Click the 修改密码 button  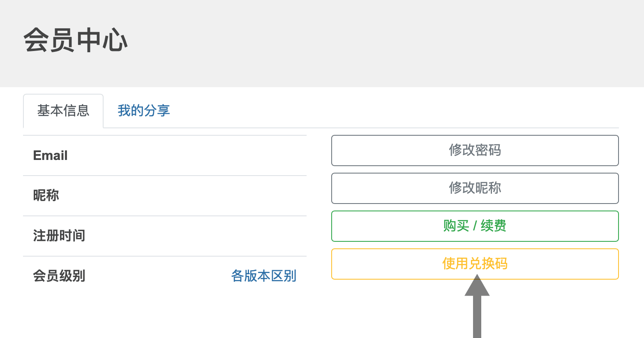475,150
